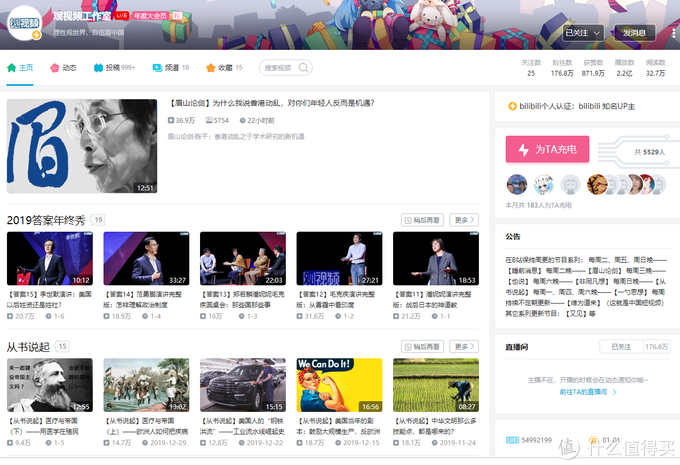Click 36.9万 play count icon on featured video
The image size is (680, 465).
[x=171, y=120]
